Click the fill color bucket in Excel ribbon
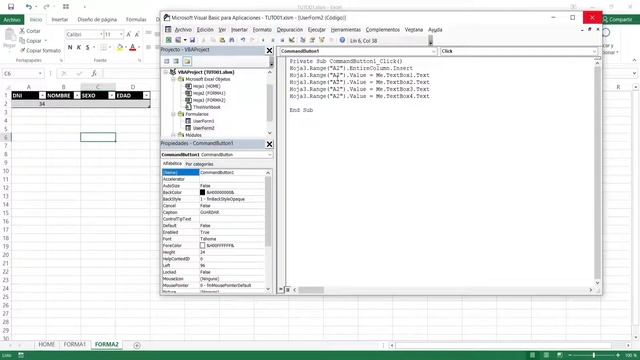 point(120,48)
